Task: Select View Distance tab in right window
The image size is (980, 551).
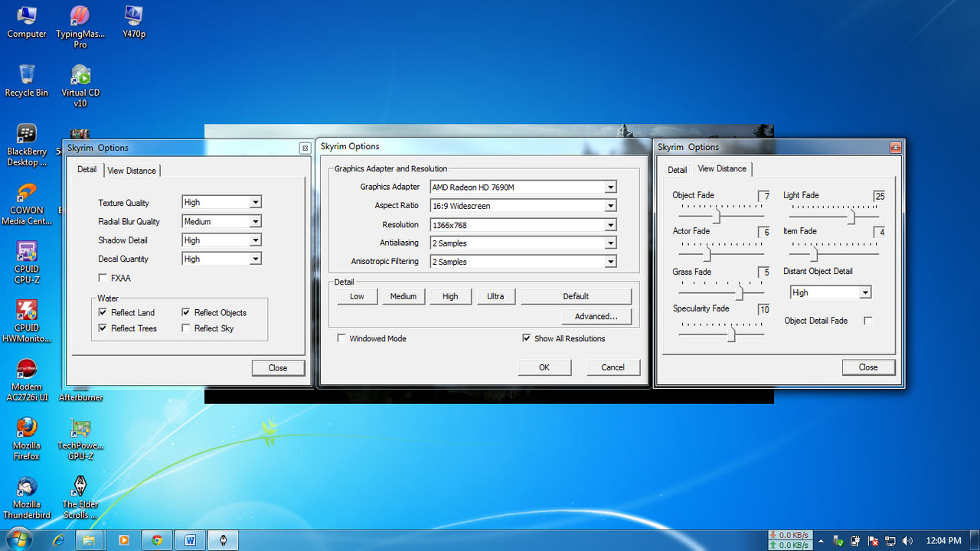Action: click(x=722, y=168)
